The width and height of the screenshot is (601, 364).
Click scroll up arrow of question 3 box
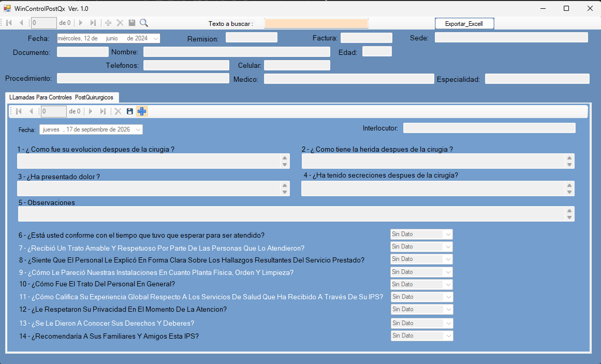click(x=284, y=185)
